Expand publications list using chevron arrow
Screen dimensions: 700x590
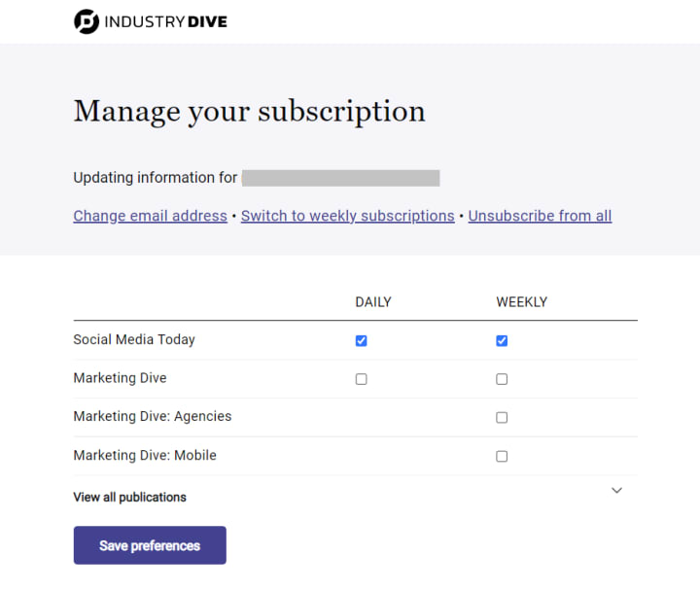[x=617, y=491]
